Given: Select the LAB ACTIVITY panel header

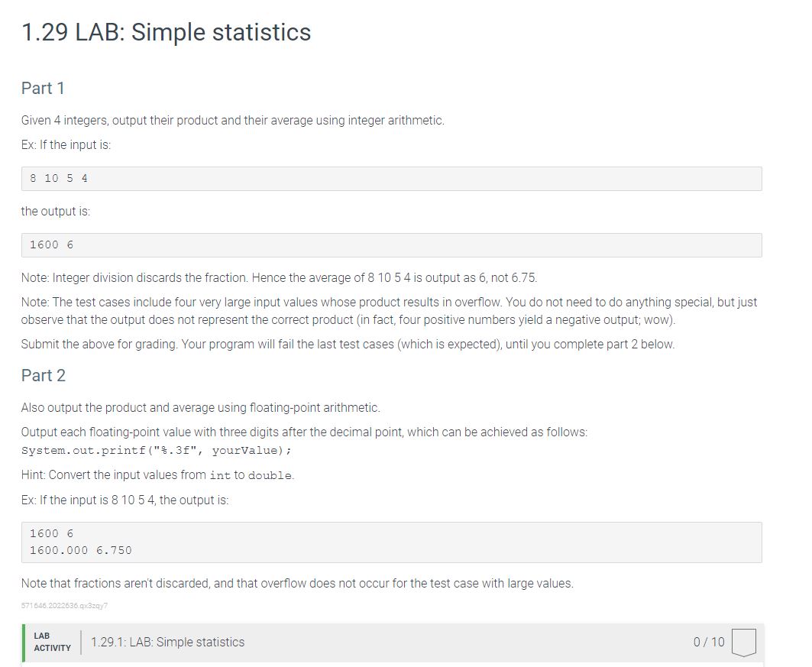Looking at the screenshot, I should tap(52, 642).
